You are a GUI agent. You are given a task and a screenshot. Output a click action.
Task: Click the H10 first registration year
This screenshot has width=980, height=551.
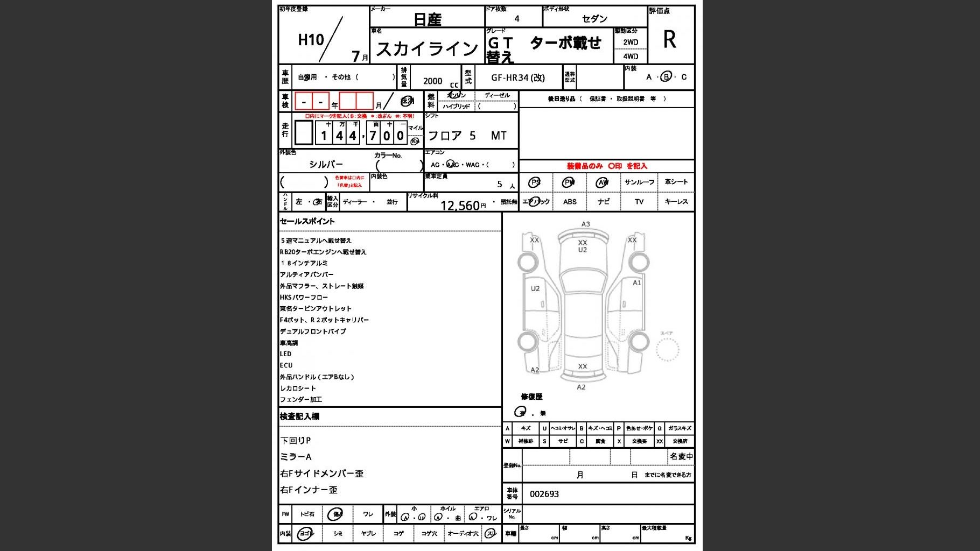coord(311,40)
